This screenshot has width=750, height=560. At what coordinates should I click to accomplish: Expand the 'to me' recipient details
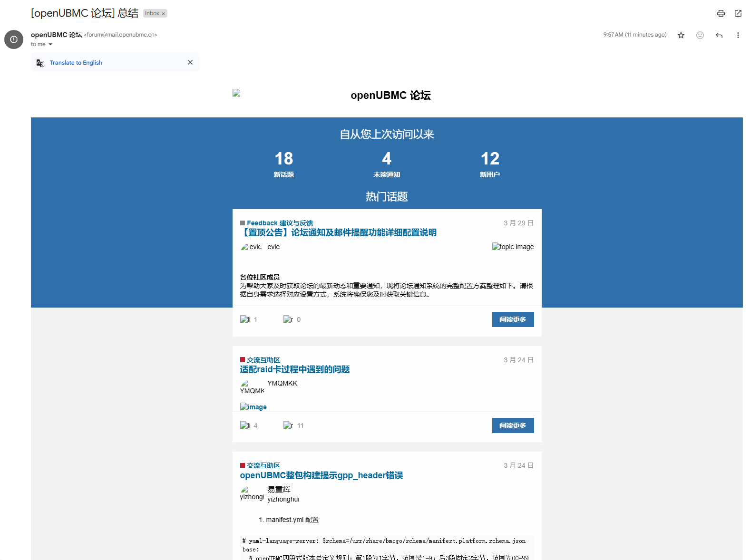50,45
